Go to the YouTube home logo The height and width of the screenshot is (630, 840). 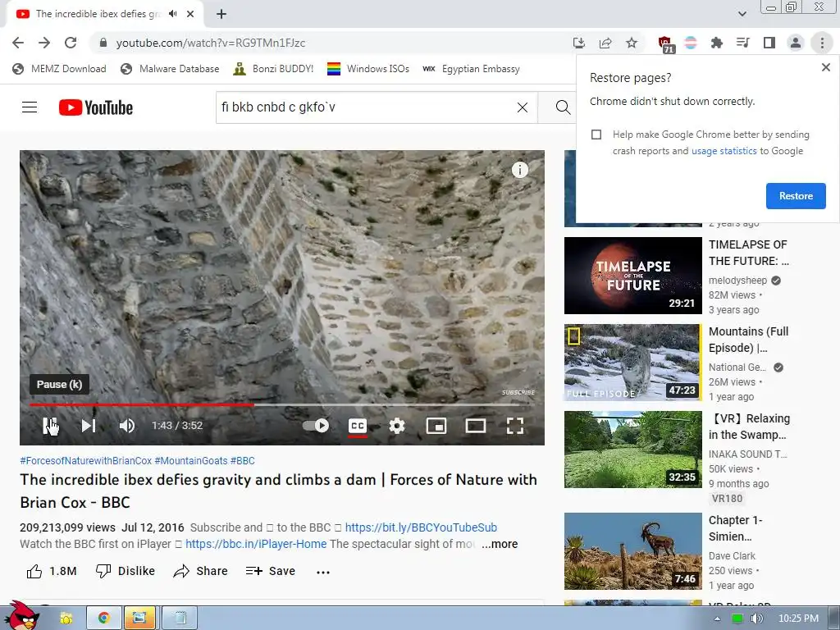click(x=96, y=107)
